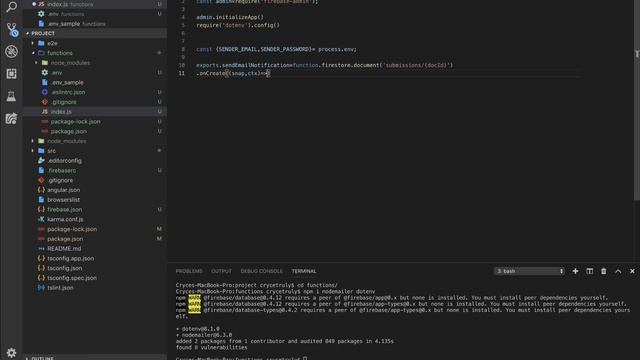
Task: Switch to the DEBUG CONSOLE tab
Action: click(x=261, y=271)
